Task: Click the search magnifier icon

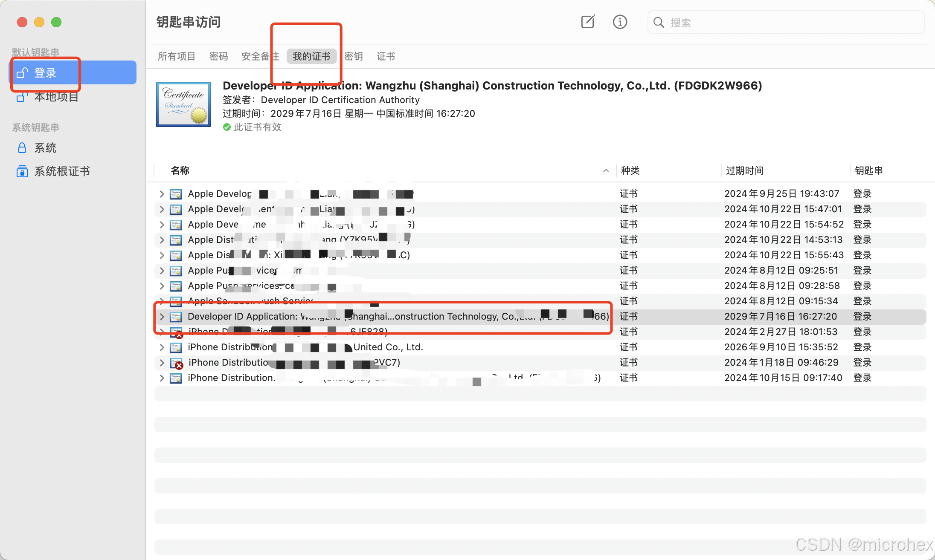Action: [659, 22]
